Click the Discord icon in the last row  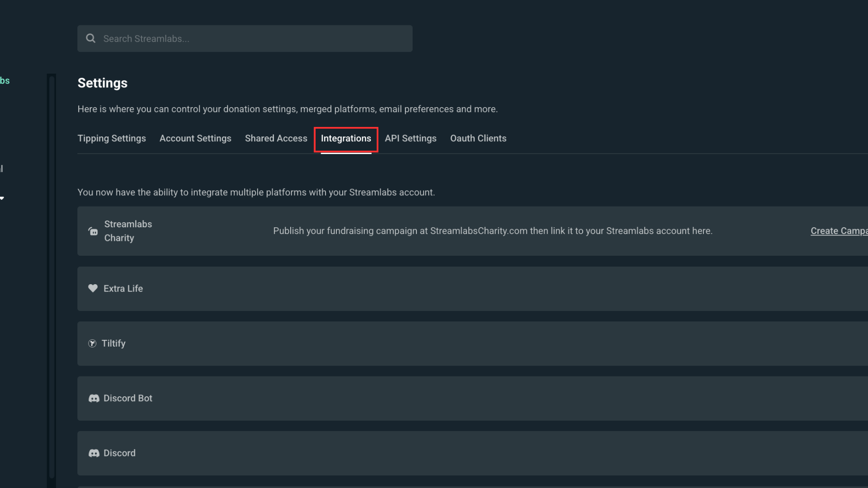click(94, 453)
